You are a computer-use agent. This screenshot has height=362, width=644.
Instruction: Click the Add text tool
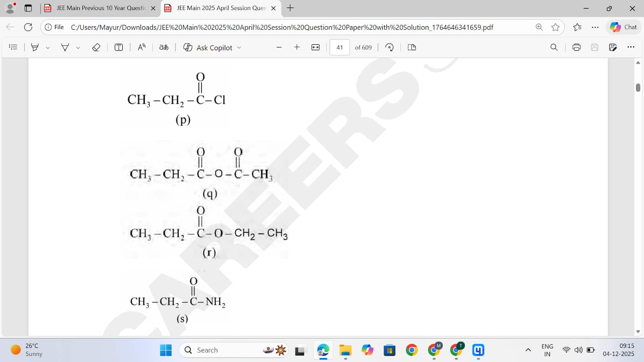[x=119, y=47]
